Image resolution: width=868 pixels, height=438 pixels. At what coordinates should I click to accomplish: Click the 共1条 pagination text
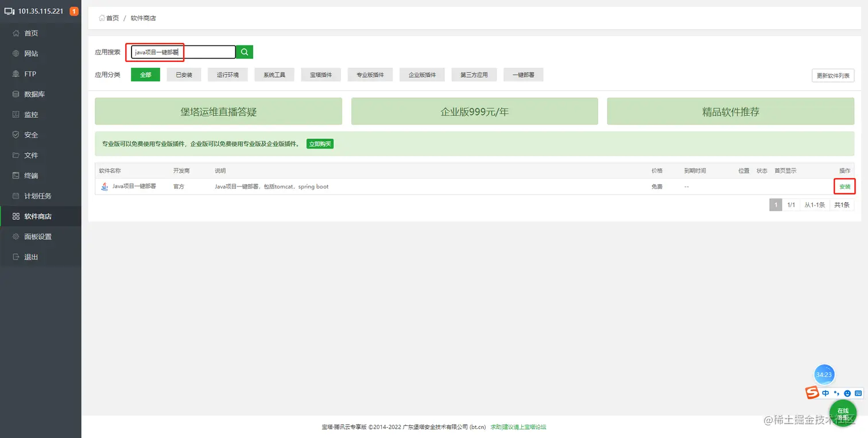[842, 205]
